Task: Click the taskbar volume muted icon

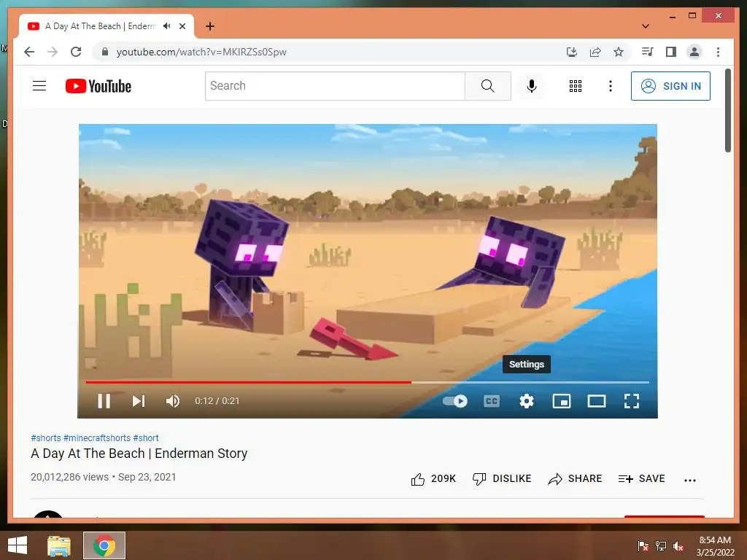Action: [x=678, y=546]
